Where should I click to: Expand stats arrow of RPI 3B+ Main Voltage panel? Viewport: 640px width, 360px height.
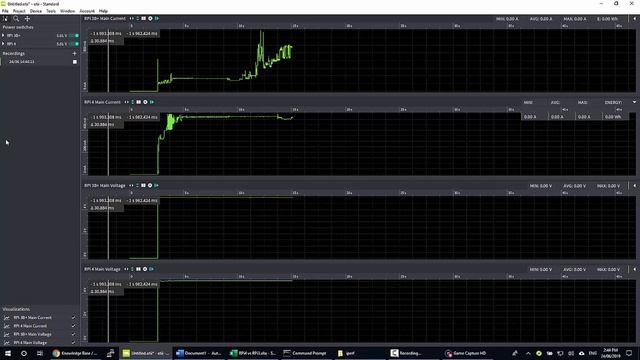(x=634, y=186)
